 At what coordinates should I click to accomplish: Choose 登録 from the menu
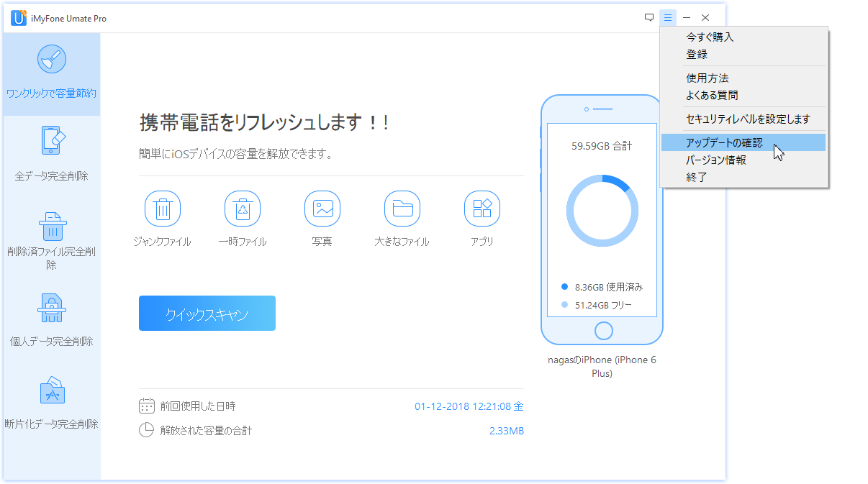(743, 55)
